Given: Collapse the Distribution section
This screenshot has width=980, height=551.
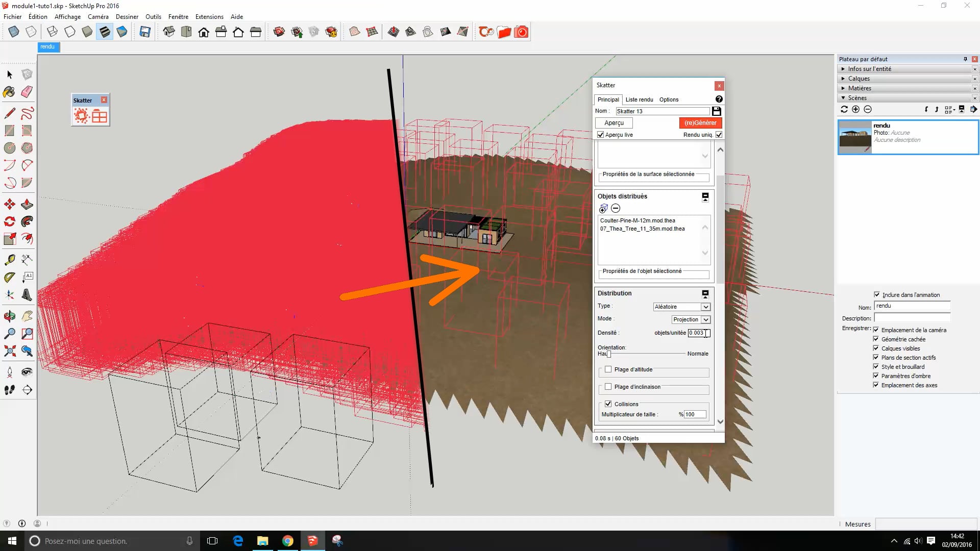Looking at the screenshot, I should pyautogui.click(x=705, y=293).
